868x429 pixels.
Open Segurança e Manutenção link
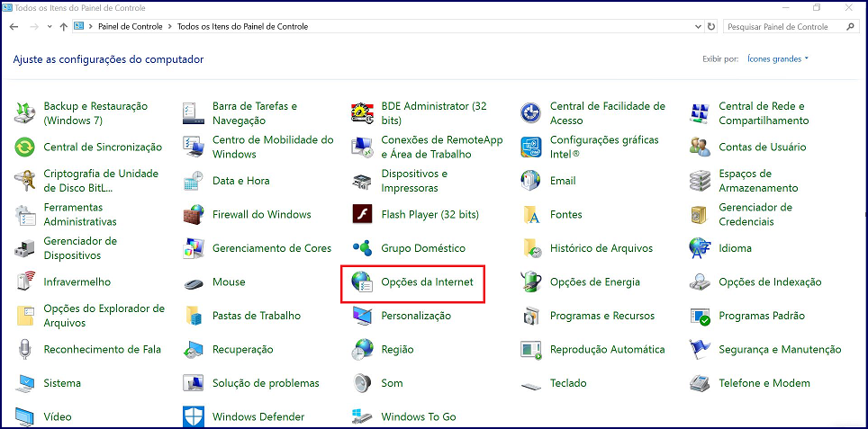(x=780, y=349)
